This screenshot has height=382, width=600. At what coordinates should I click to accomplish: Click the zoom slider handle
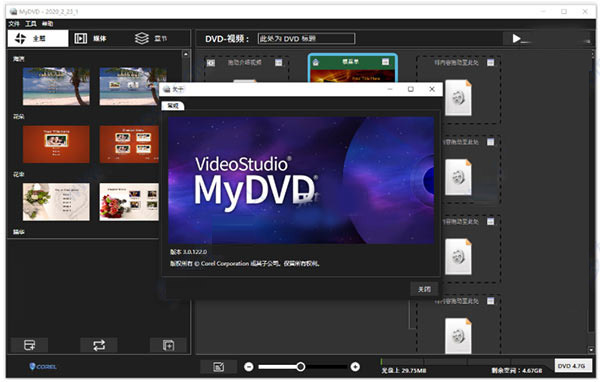(301, 367)
